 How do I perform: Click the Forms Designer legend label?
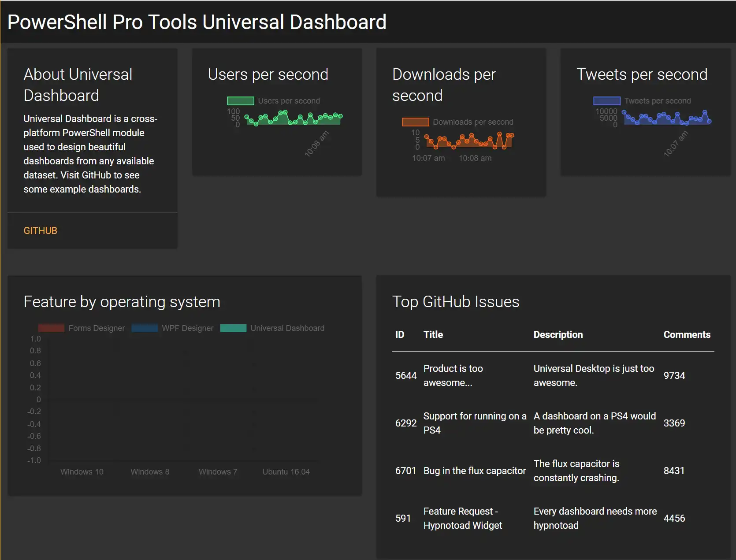97,328
